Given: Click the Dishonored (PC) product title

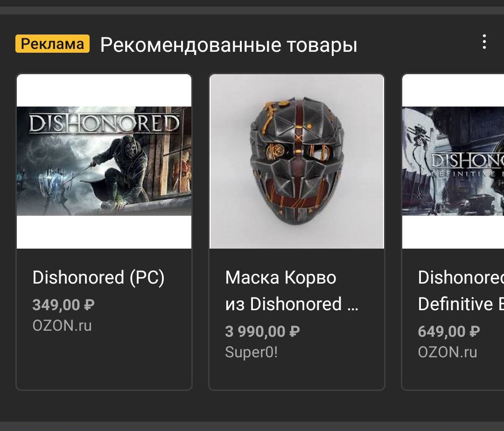Looking at the screenshot, I should (98, 277).
